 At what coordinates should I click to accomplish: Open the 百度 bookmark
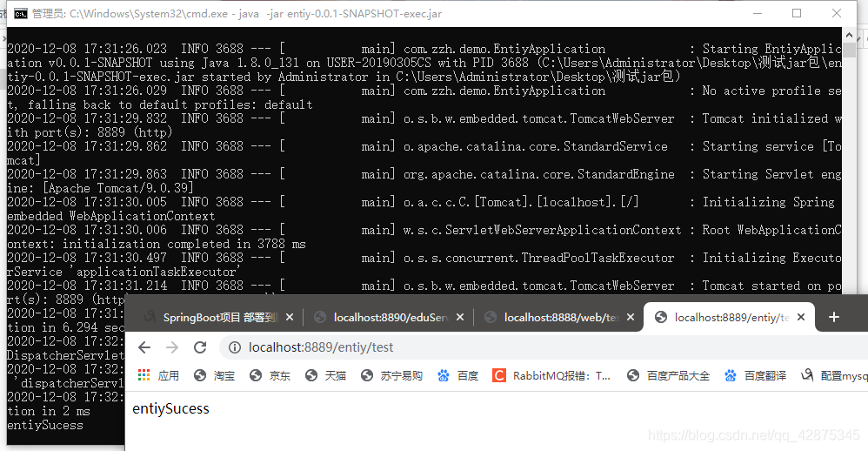click(457, 375)
